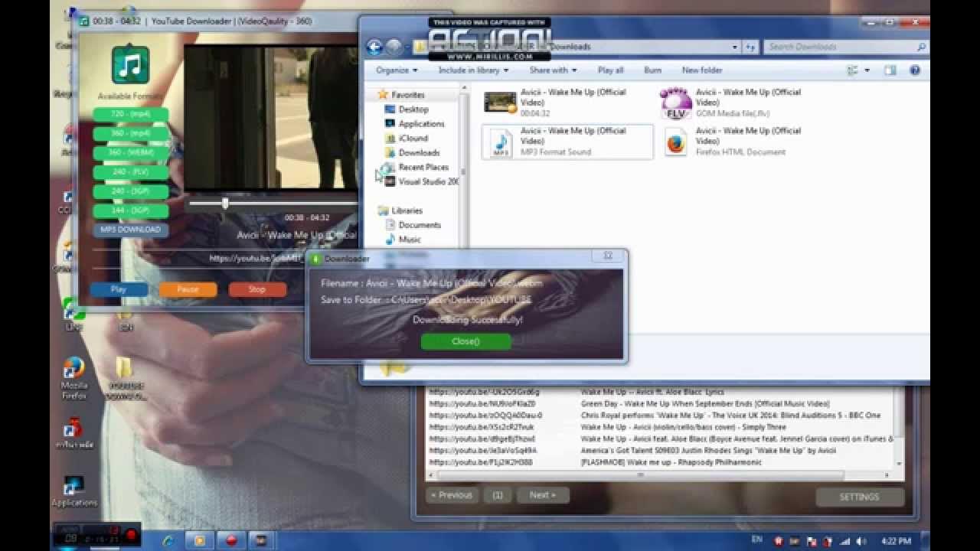Screen dimensions: 980x551
Task: Click the orange Pause button
Action: pyautogui.click(x=188, y=289)
